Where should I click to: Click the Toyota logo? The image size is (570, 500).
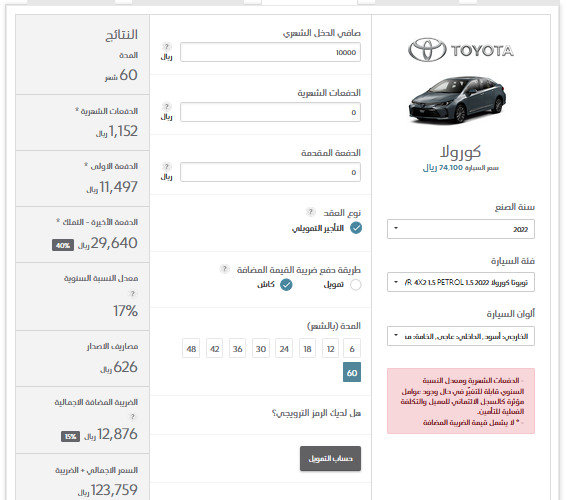pyautogui.click(x=461, y=50)
